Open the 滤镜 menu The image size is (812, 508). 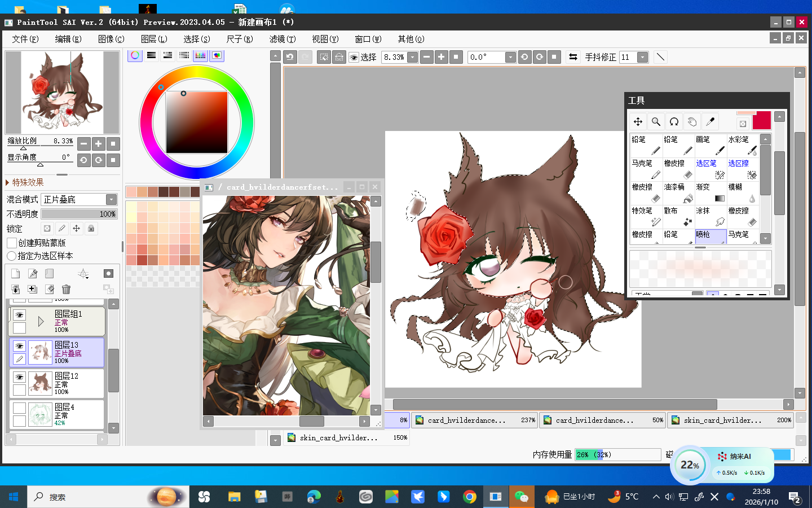pyautogui.click(x=282, y=39)
